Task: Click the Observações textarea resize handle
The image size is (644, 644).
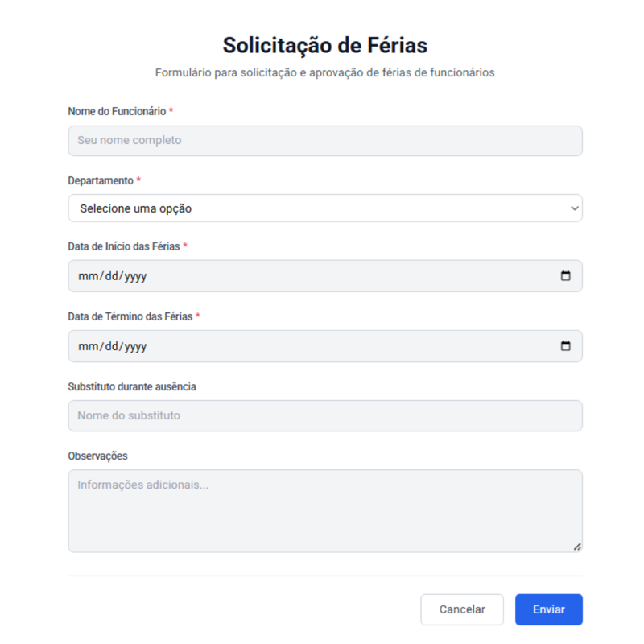Action: 577,547
